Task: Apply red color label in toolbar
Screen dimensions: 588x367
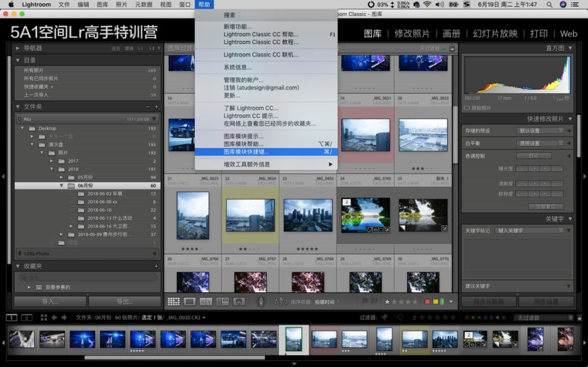Action: click(427, 302)
